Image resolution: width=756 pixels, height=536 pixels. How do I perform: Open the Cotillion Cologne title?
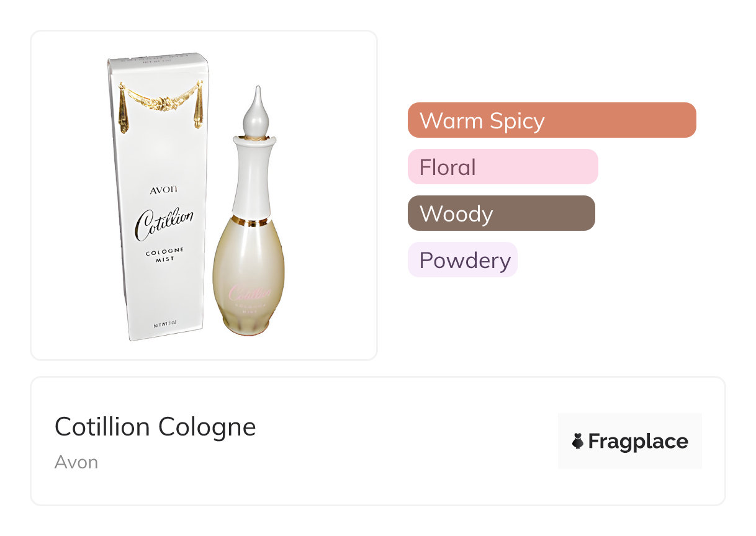coord(155,427)
